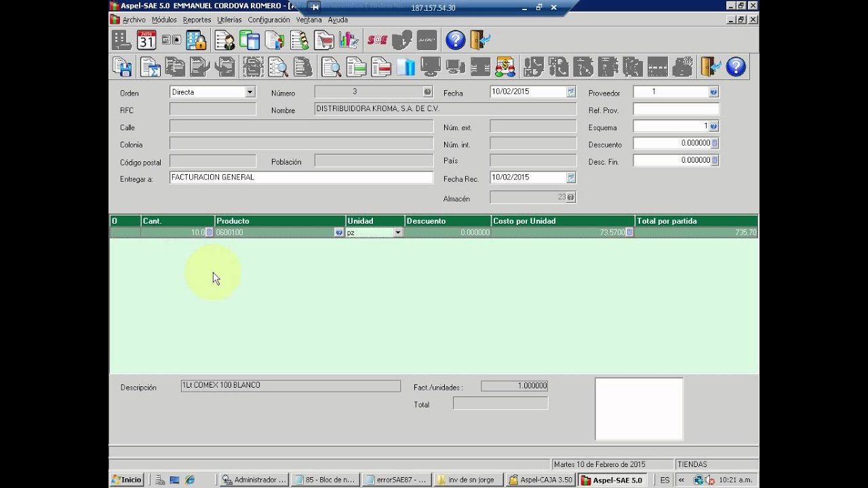This screenshot has height=488, width=868.
Task: Open the Reportes menu
Action: (x=197, y=20)
